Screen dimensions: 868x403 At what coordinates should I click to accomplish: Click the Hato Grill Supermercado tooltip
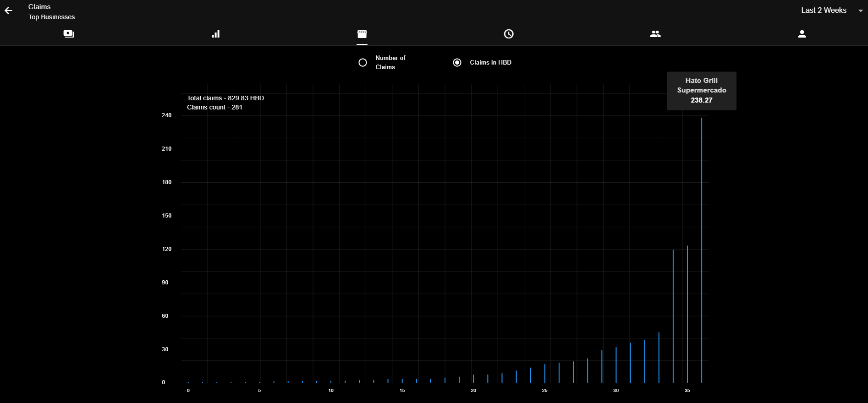coord(702,91)
